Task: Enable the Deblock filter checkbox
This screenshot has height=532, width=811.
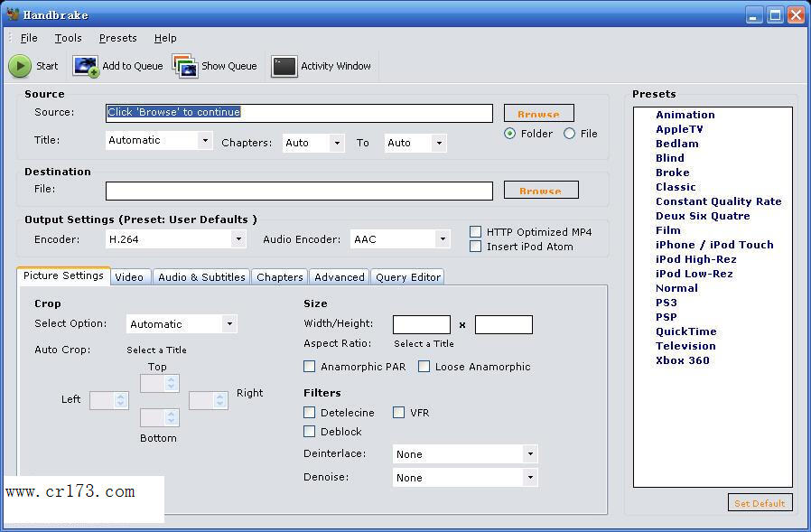Action: point(309,431)
